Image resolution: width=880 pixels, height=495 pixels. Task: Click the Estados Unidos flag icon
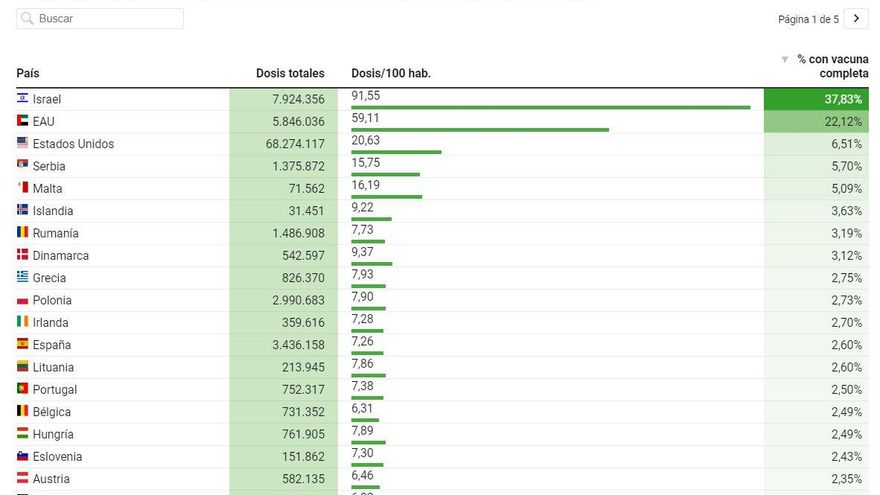click(x=22, y=143)
